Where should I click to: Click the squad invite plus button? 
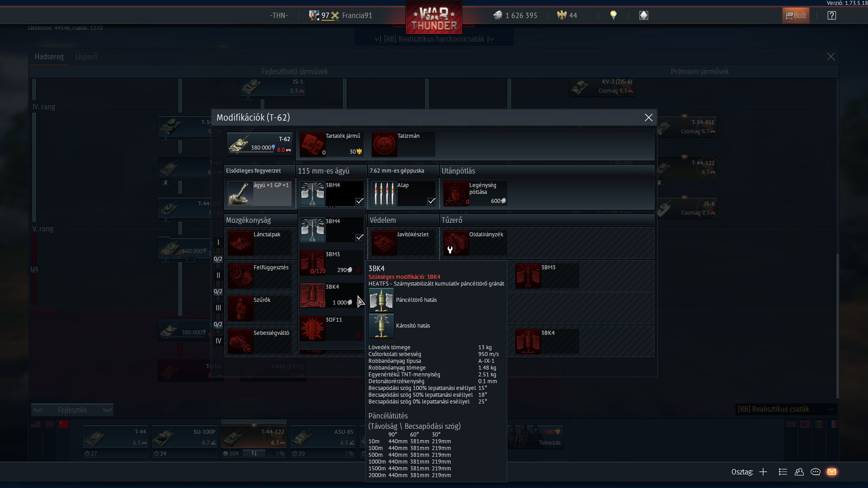(763, 472)
